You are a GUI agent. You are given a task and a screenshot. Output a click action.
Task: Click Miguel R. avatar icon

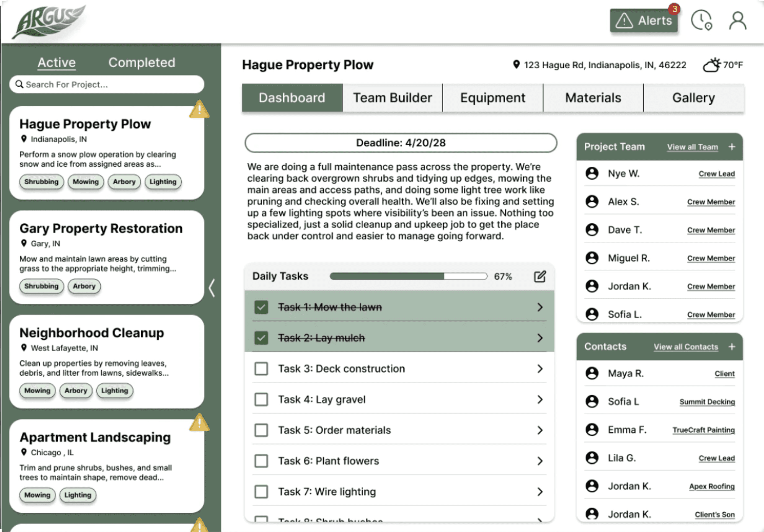pos(592,258)
